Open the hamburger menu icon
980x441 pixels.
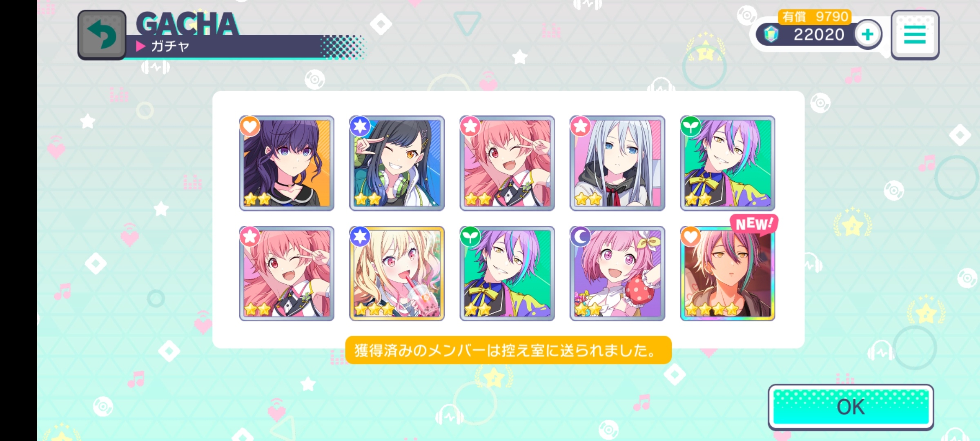[915, 35]
